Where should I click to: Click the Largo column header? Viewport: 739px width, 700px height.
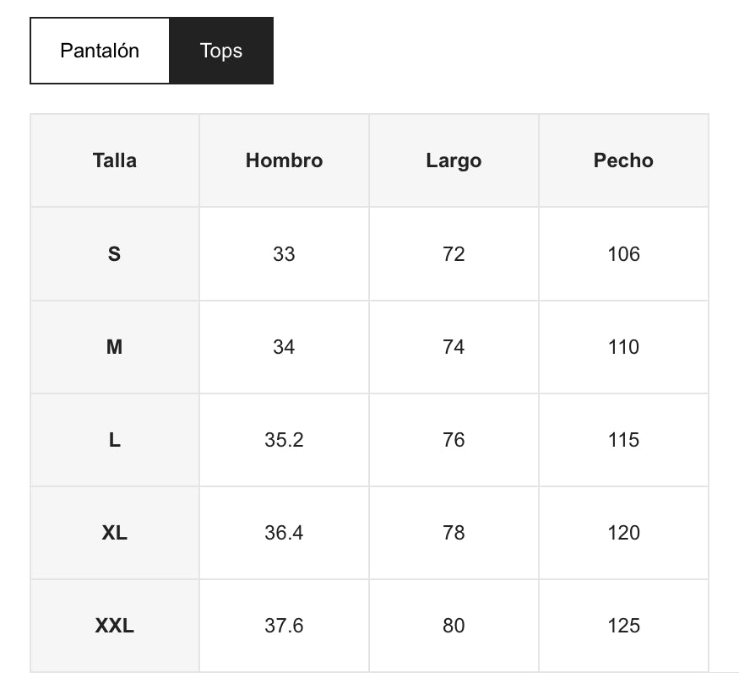tap(454, 160)
